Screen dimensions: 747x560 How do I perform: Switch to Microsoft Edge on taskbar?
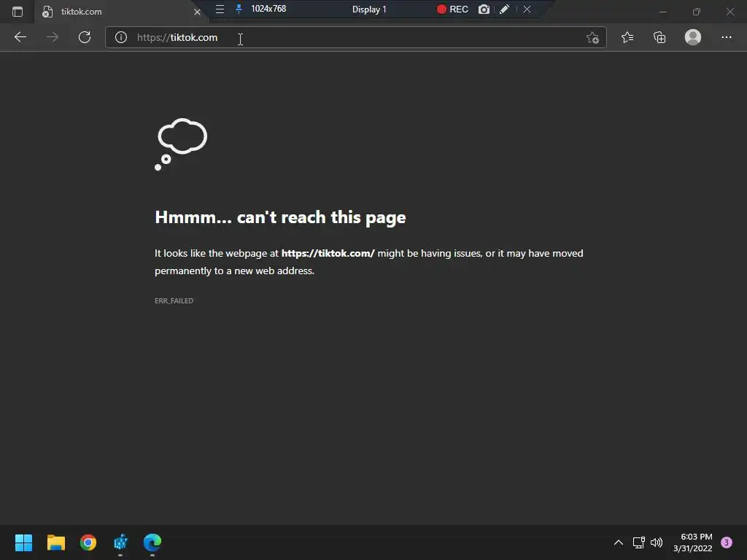[x=152, y=542]
